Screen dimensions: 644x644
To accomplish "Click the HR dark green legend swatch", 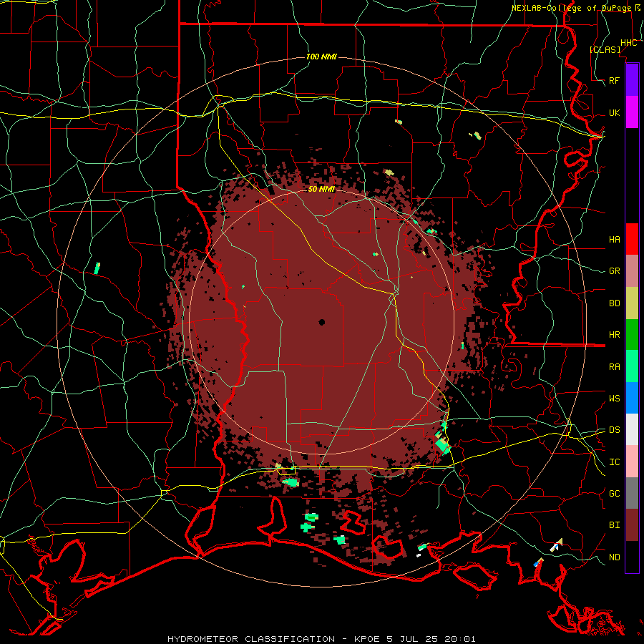I will point(632,335).
